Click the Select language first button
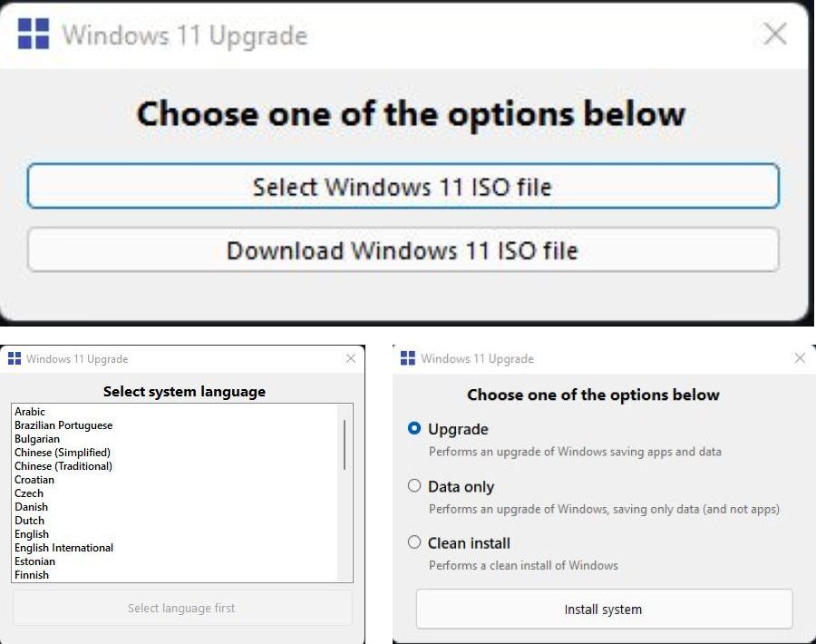816x644 pixels. 181,608
